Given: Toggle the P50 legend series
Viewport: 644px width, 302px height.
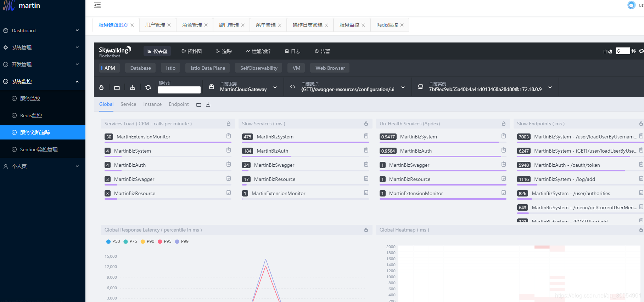Looking at the screenshot, I should (113, 241).
